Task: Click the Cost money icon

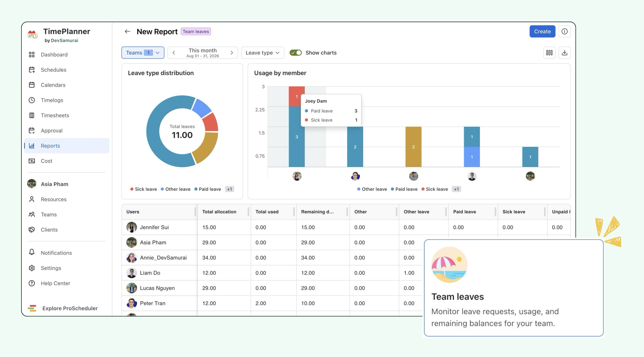Action: pyautogui.click(x=32, y=161)
